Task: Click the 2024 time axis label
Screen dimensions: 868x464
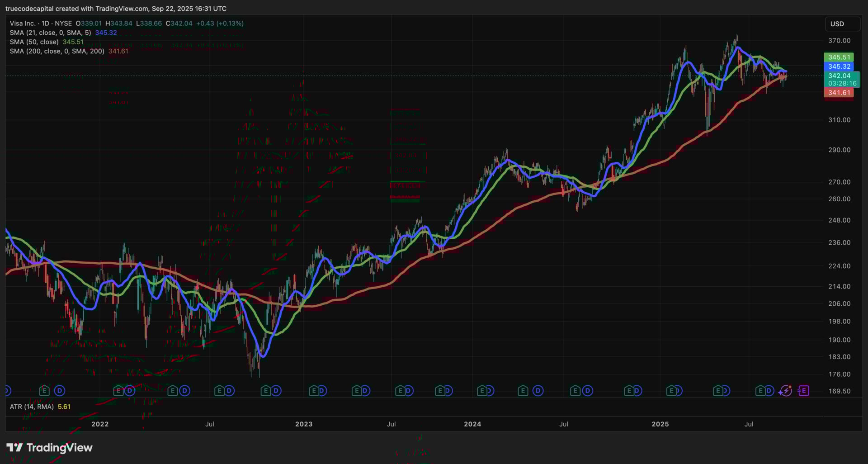Action: 472,424
